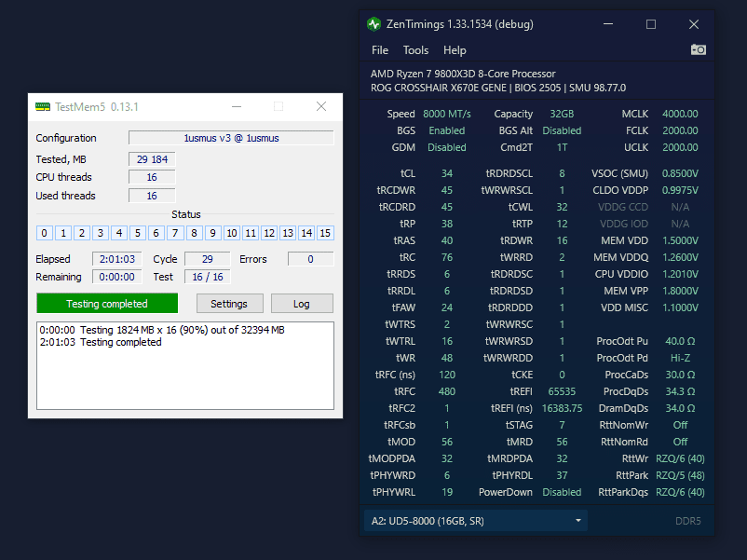Click the ZenTimings app logo icon
The height and width of the screenshot is (560, 747).
click(374, 24)
